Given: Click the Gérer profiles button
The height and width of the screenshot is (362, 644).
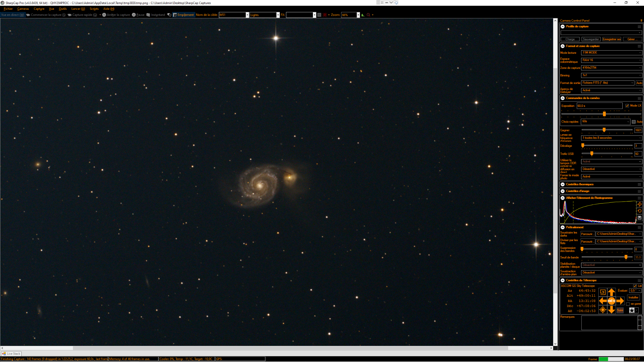Looking at the screenshot, I should coord(632,39).
